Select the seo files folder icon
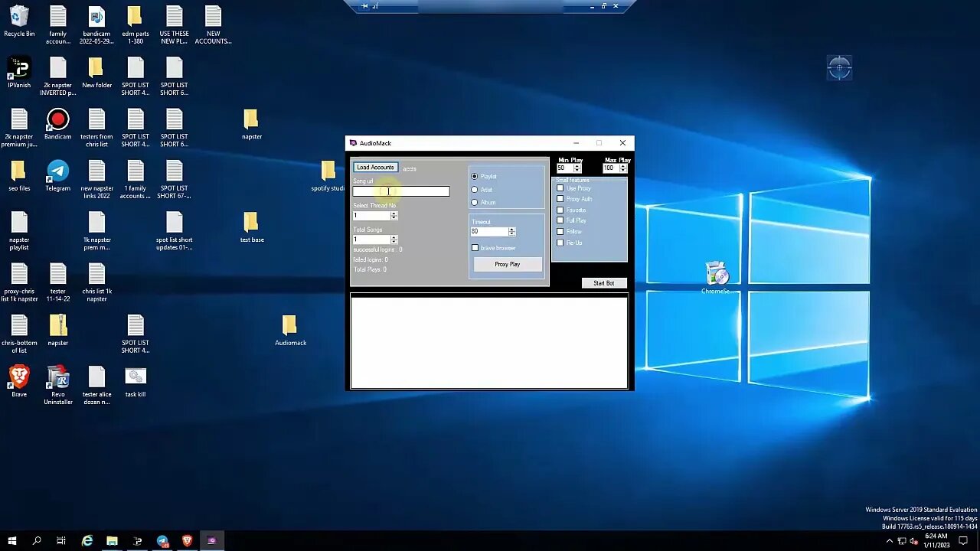The width and height of the screenshot is (980, 551). coord(19,175)
